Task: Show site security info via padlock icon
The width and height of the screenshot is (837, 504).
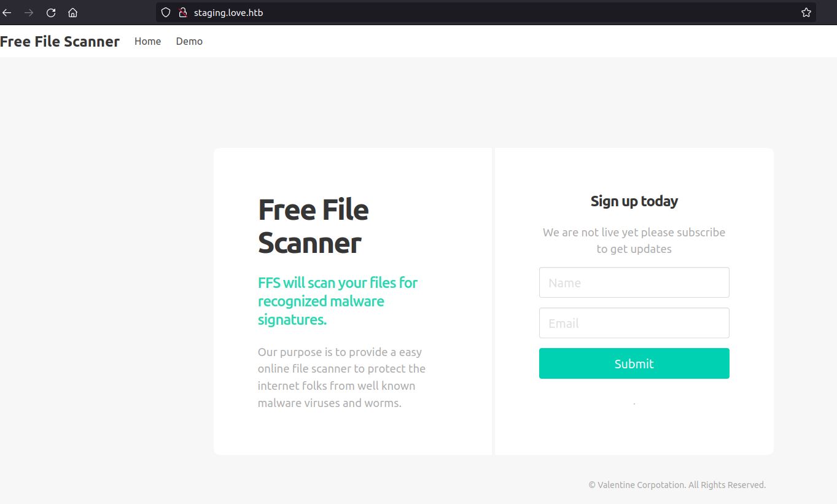Action: pyautogui.click(x=182, y=12)
